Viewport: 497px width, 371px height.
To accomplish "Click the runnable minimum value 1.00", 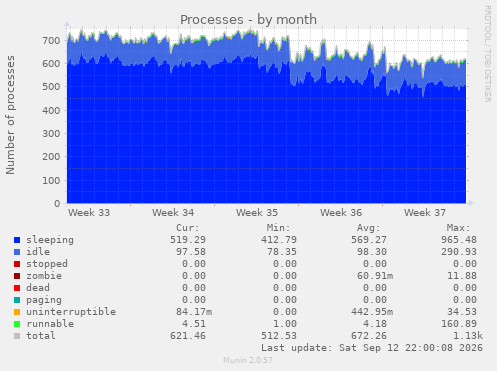I will pos(285,324).
